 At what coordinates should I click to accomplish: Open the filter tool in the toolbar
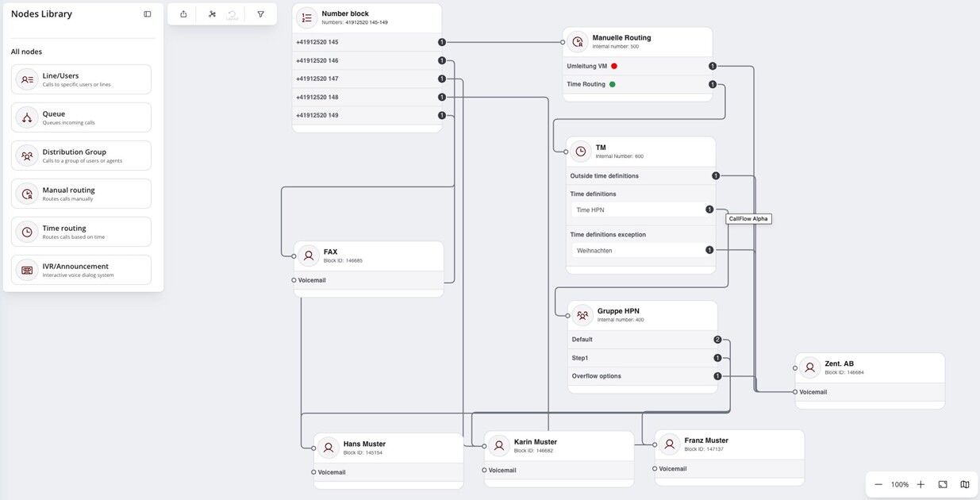point(259,13)
